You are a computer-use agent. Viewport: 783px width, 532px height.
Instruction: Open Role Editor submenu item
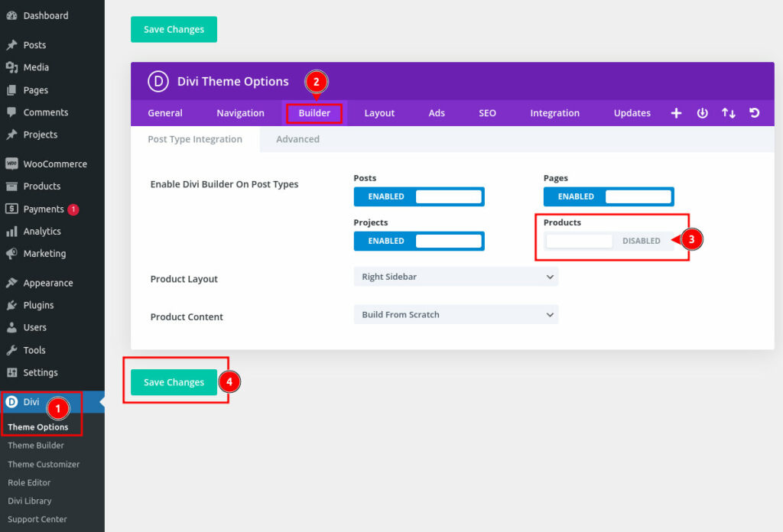[x=30, y=482]
